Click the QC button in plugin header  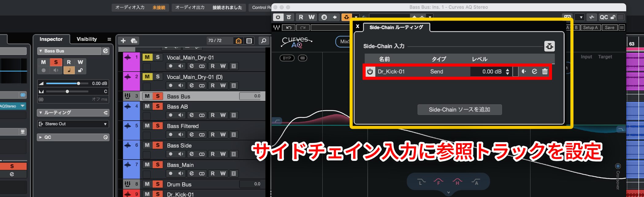[x=604, y=17]
